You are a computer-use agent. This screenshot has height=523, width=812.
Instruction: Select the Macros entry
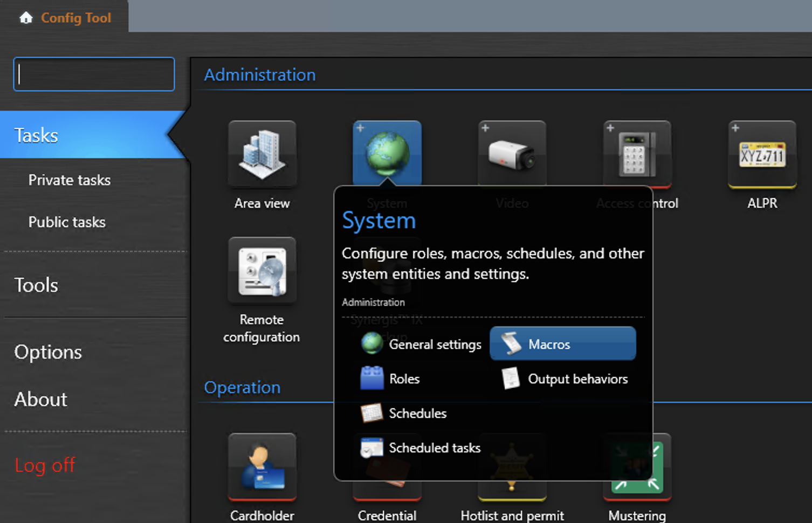point(549,344)
